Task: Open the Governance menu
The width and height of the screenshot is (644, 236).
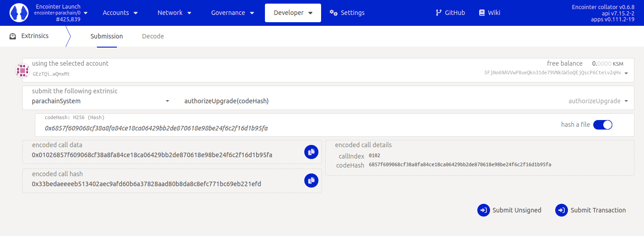Action: (x=233, y=13)
